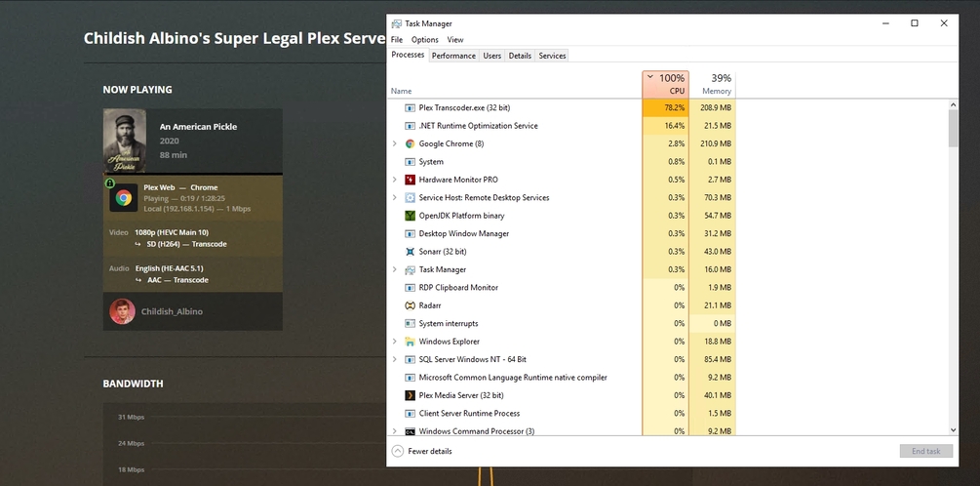Click the RDP Clipboard Monitor icon
Viewport: 980px width, 486px height.
410,288
